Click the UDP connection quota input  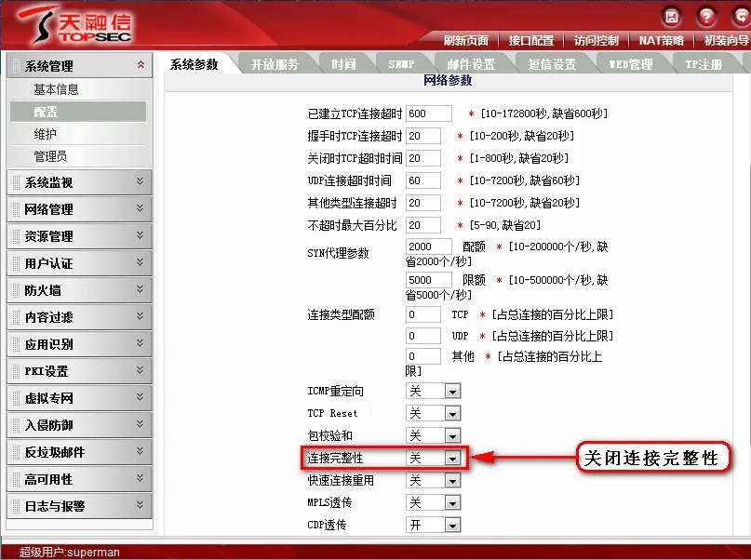(422, 336)
